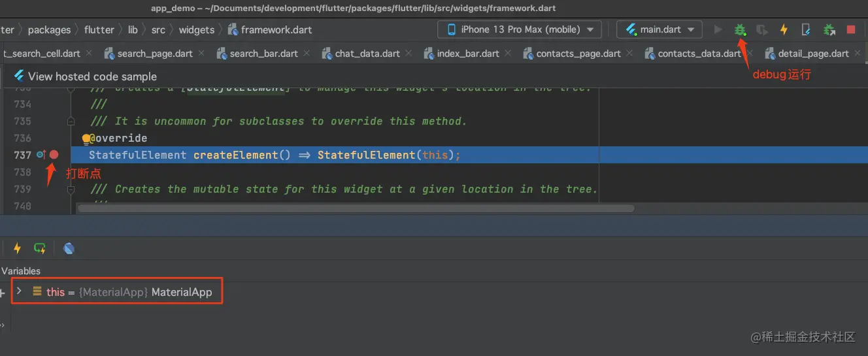Click the Flutter icon beside View hosted code sample
Screen dimensions: 868x356
(19, 76)
